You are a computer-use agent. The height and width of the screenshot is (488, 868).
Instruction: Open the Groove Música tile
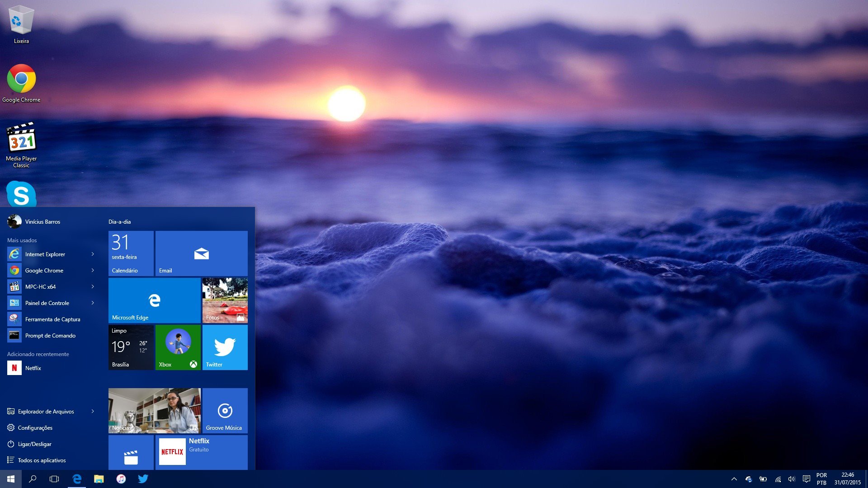[x=225, y=411]
